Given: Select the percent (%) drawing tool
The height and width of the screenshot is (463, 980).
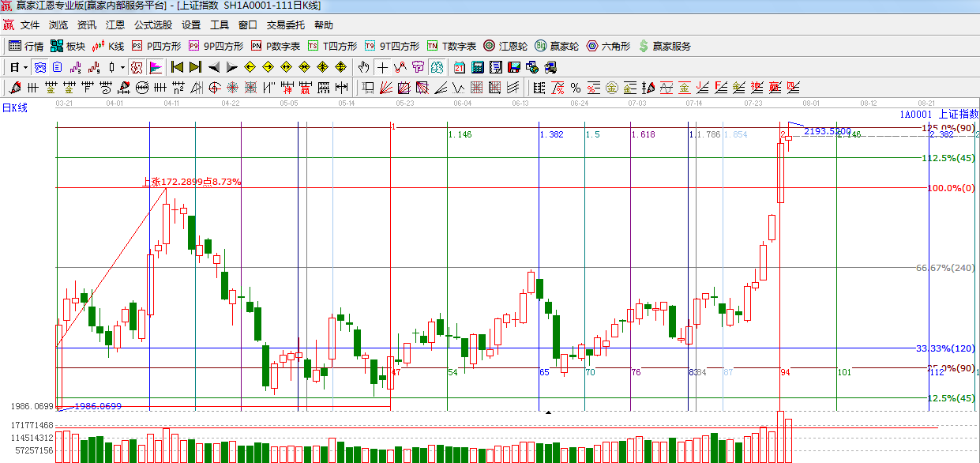Looking at the screenshot, I should point(575,87).
